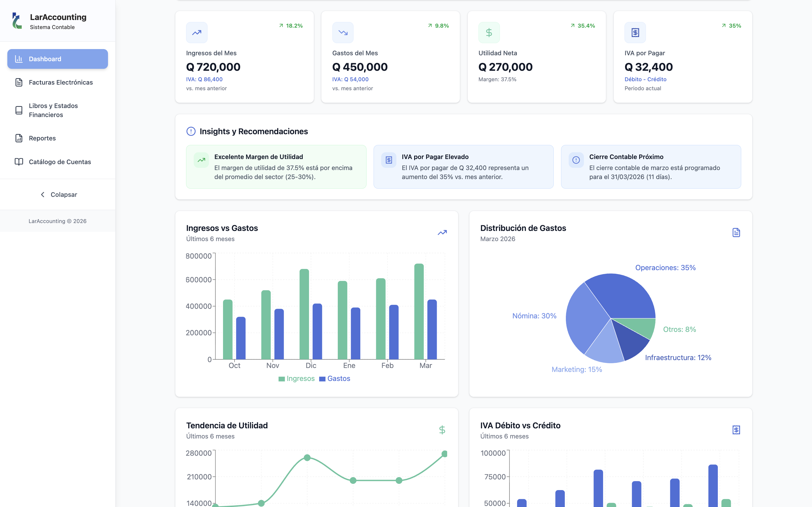Viewport: 812px width, 507px height.
Task: Open Facturas Electrónicas from the sidebar
Action: click(58, 83)
